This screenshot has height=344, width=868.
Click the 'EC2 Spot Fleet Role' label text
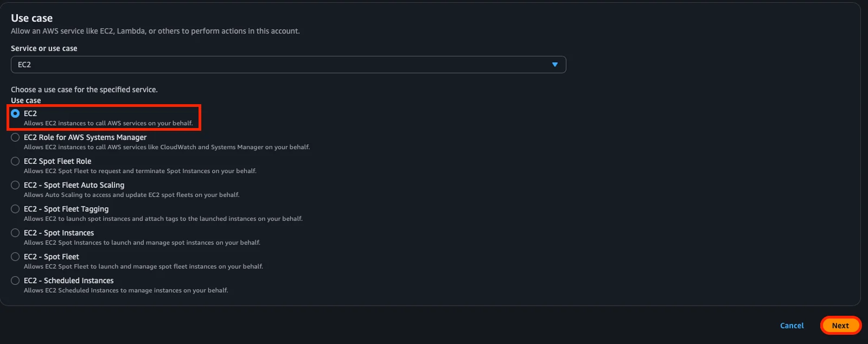[58, 161]
